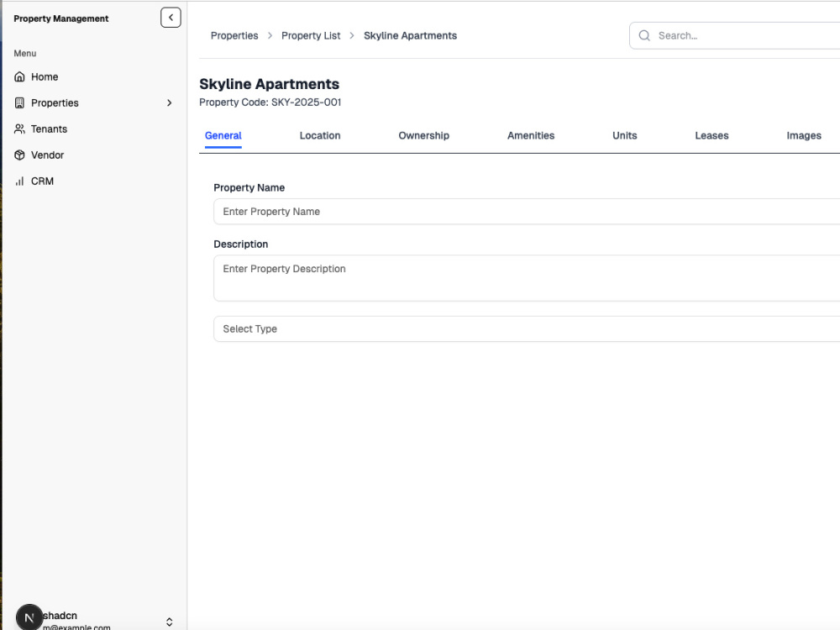Click the Skyline Apartments page heading

[270, 84]
